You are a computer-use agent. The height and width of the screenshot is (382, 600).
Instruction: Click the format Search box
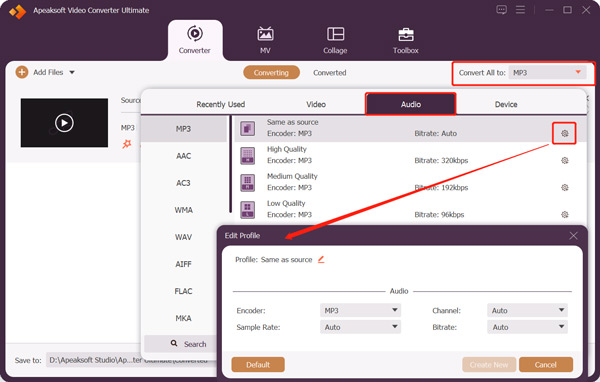point(180,344)
